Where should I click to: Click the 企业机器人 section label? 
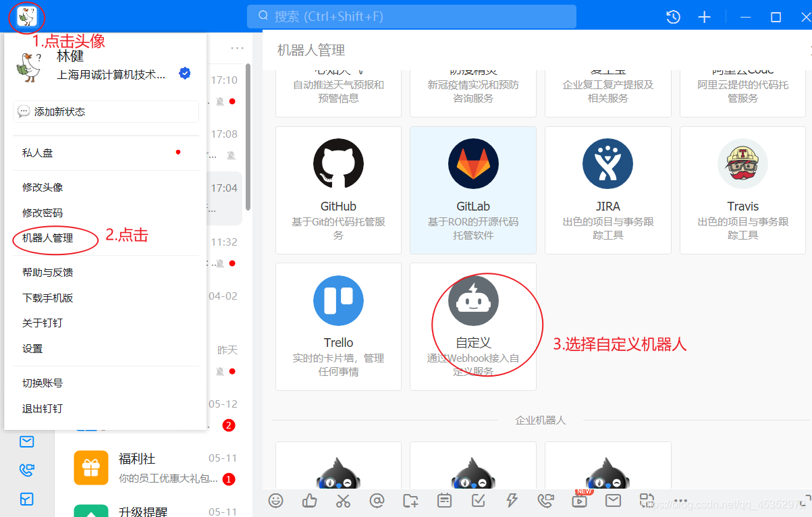coord(541,420)
